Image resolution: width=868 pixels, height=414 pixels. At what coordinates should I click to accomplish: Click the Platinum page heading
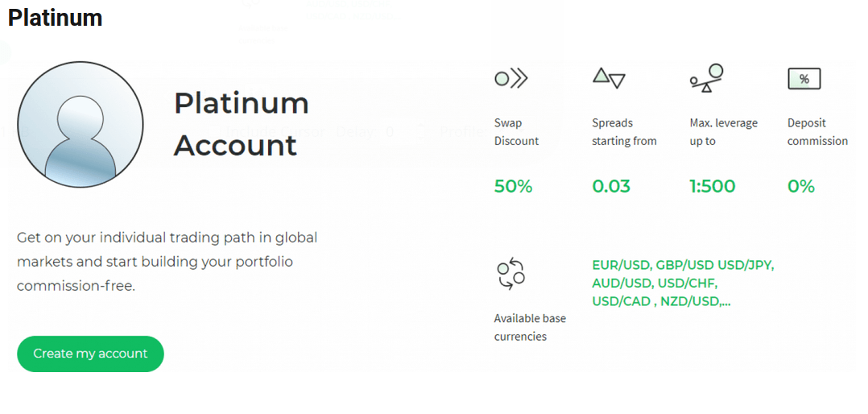point(55,18)
